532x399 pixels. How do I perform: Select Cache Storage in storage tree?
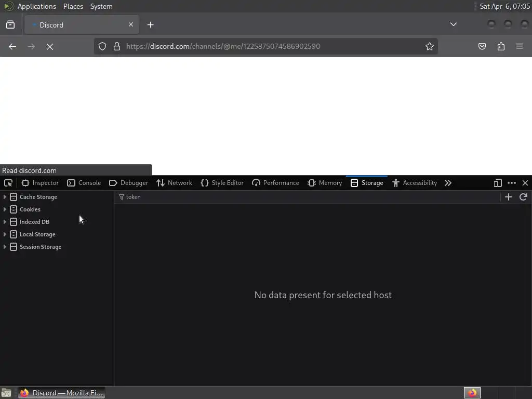(x=38, y=197)
